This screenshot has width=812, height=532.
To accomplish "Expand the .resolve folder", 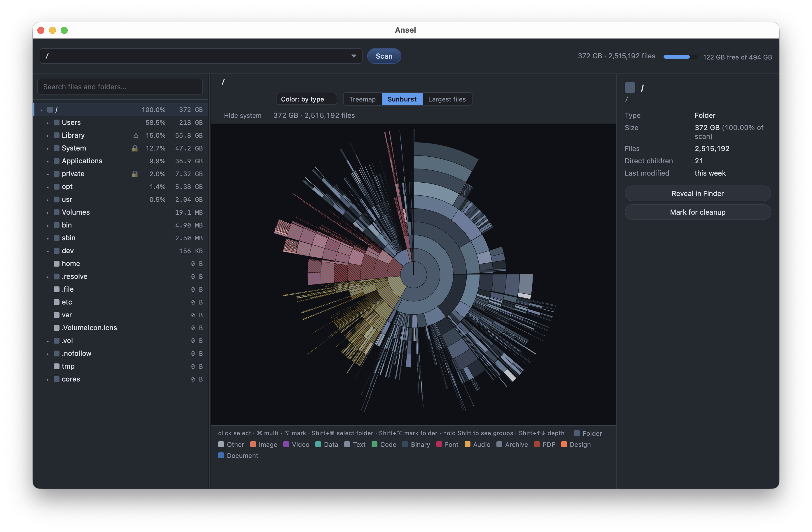I will tap(48, 277).
